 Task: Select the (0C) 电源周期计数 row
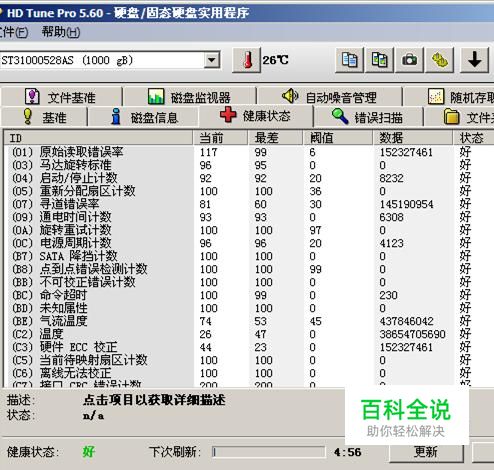[x=249, y=243]
